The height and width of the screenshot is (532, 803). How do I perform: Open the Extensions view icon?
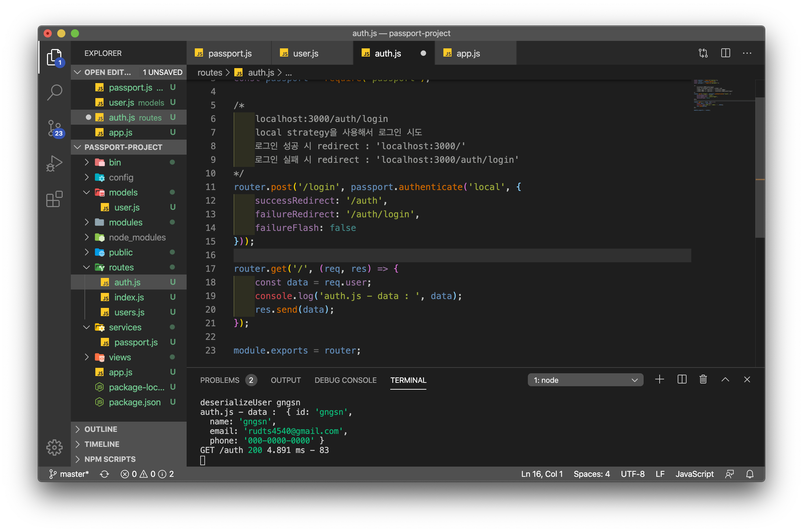point(54,199)
